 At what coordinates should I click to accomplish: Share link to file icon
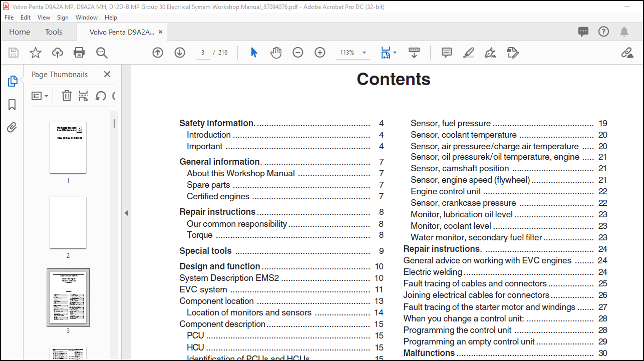(627, 53)
